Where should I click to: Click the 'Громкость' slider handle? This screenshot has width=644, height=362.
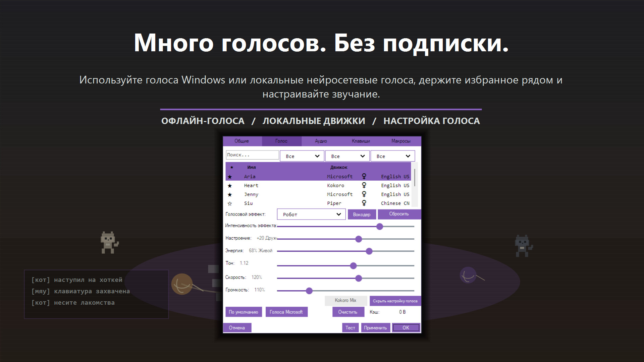(309, 291)
